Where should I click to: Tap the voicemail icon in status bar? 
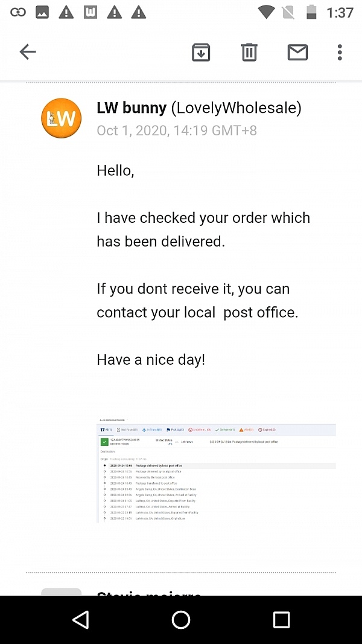[18, 12]
